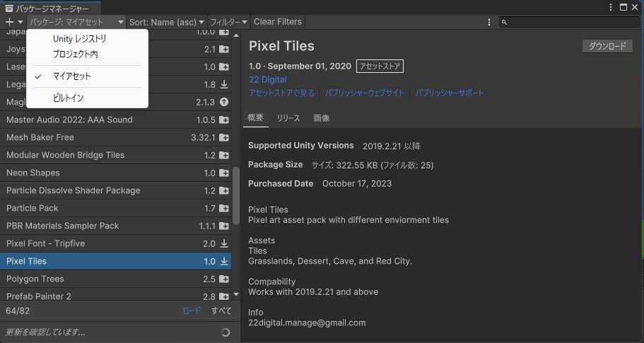Select the パッケージマネージャー window tab

tap(50, 8)
